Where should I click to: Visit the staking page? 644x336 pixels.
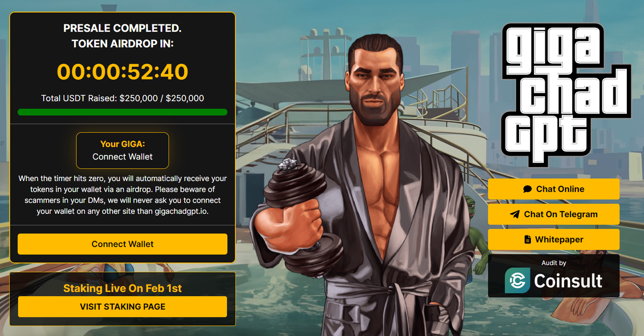[122, 307]
